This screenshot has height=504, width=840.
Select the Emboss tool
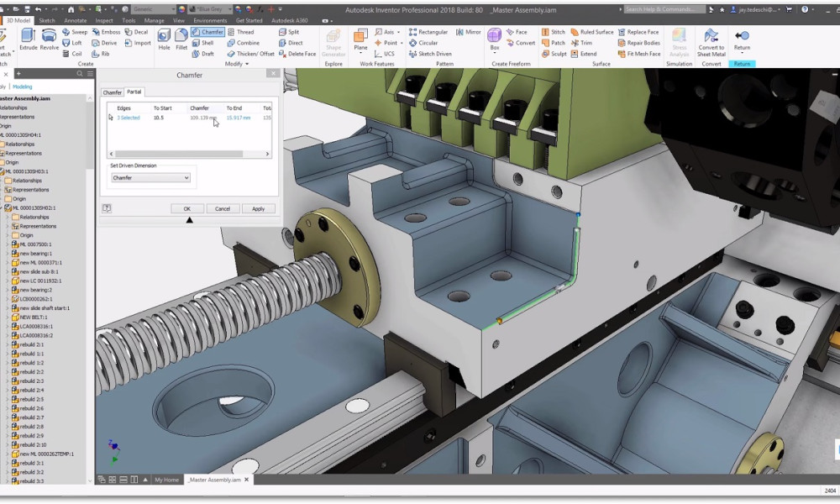point(106,32)
